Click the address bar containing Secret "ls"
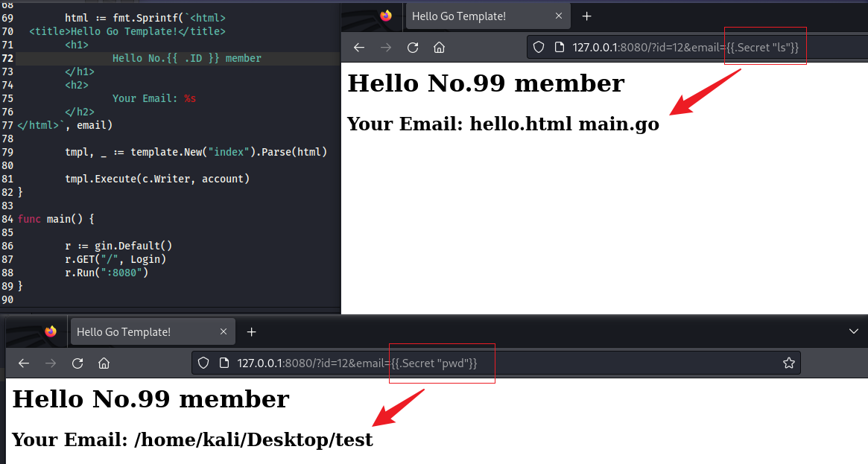Image resolution: width=868 pixels, height=464 pixels. click(x=671, y=48)
